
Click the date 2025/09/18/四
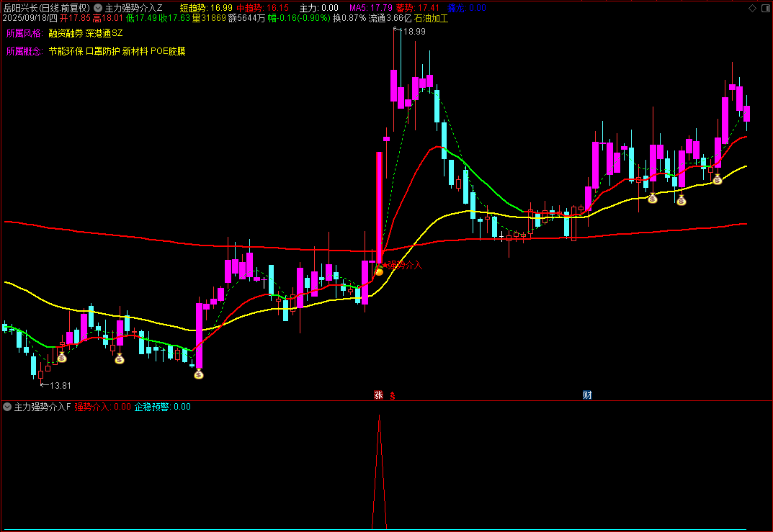[30, 18]
